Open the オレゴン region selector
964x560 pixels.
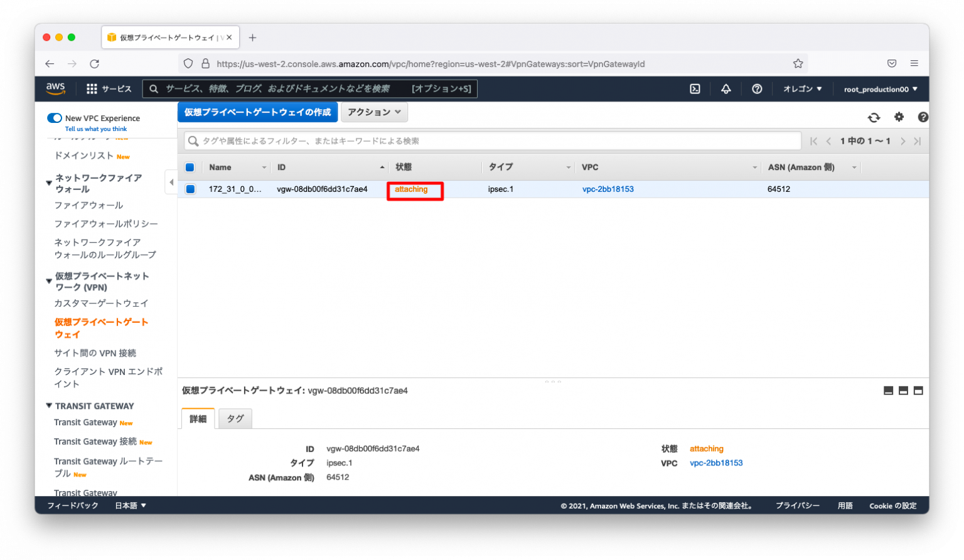tap(801, 88)
